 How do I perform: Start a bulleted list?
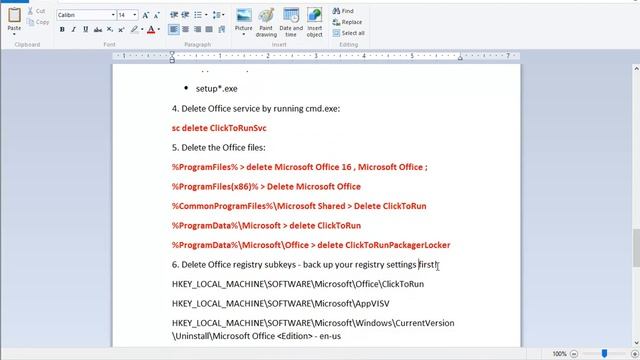pos(198,15)
